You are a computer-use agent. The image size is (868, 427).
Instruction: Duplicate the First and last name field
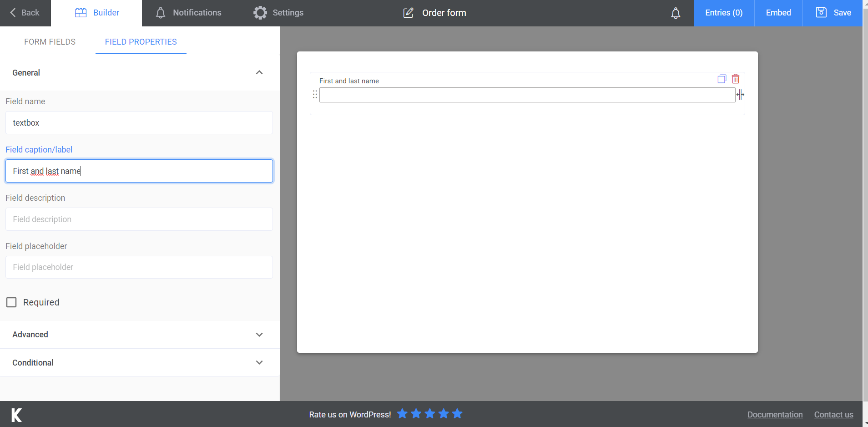click(x=722, y=79)
